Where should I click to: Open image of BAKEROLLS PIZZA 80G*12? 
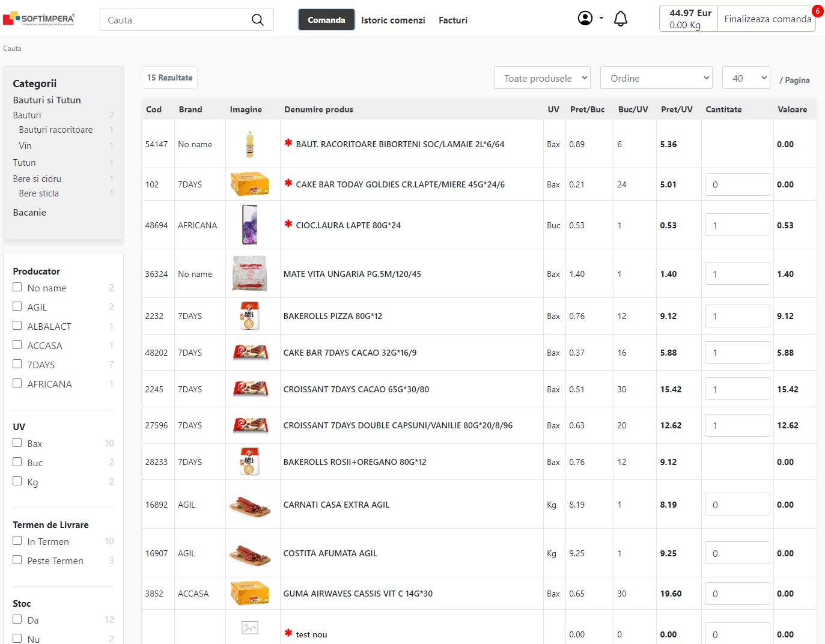pyautogui.click(x=249, y=316)
